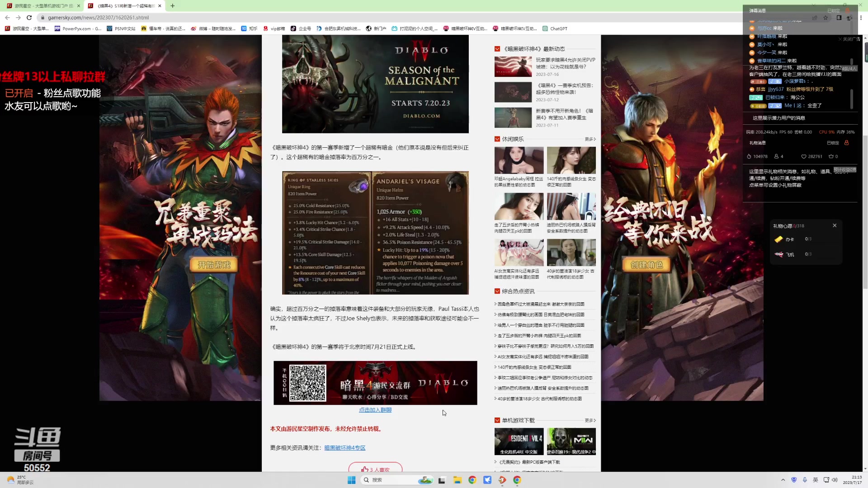868x488 pixels.
Task: Open the 微博 bookmark
Action: [x=213, y=28]
